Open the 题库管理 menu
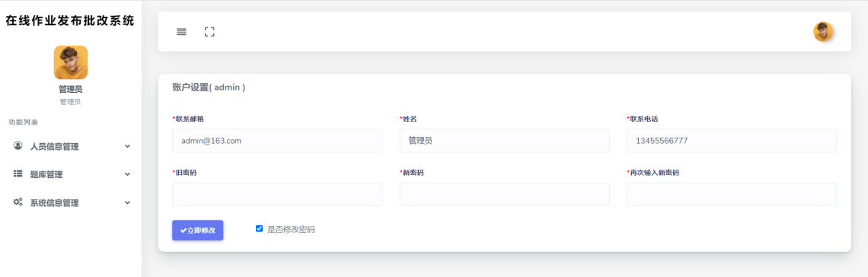 point(71,174)
